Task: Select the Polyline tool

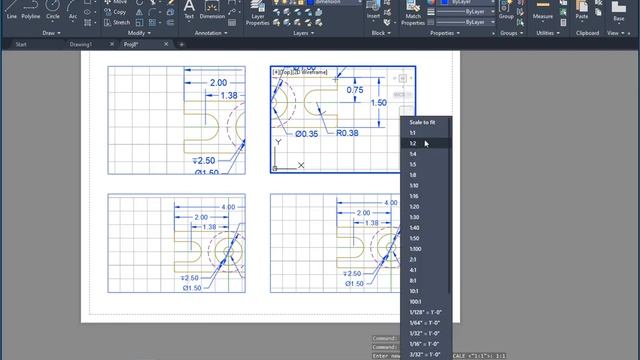Action: click(x=31, y=10)
